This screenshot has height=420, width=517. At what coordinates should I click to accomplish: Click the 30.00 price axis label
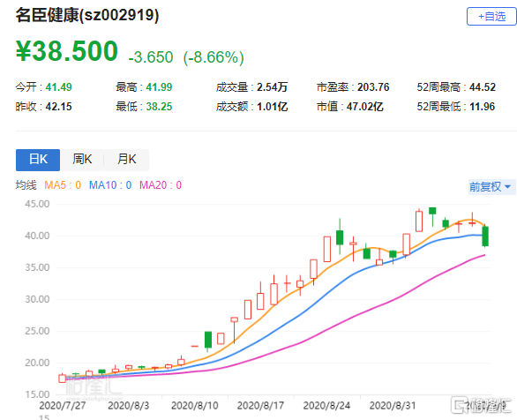coord(37,299)
